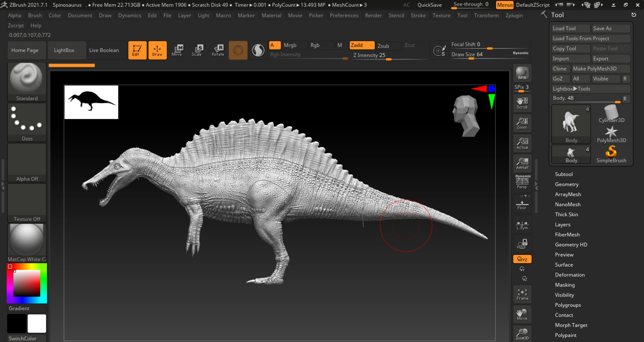Click the AAHalf antialiased half-size icon

[x=522, y=164]
